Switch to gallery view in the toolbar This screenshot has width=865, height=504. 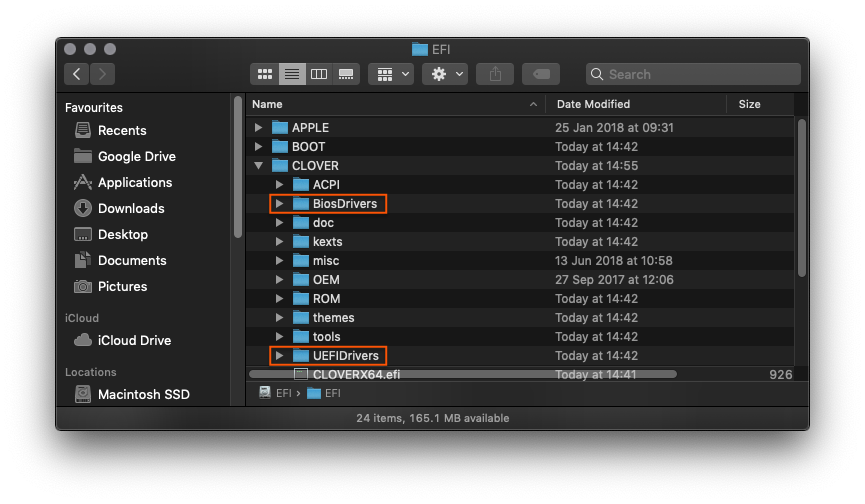346,74
